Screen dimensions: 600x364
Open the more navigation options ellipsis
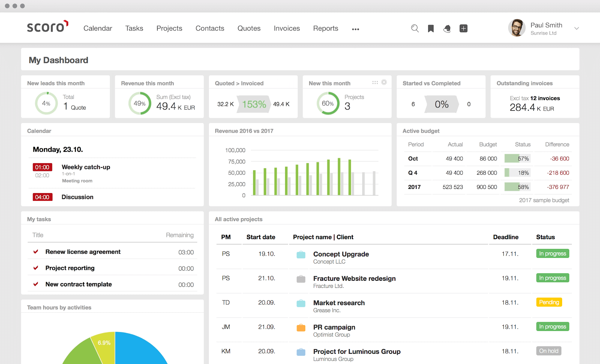click(355, 28)
